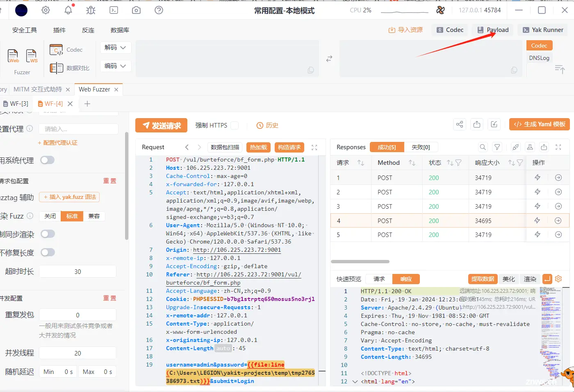Open the 插件 menu
The height and width of the screenshot is (392, 574).
59,30
